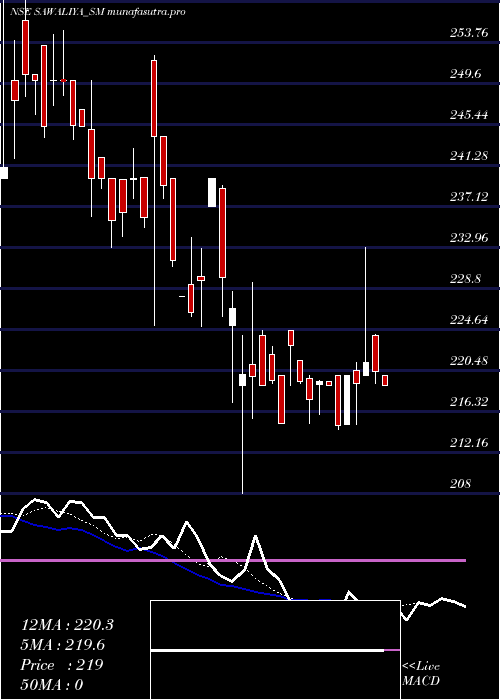The width and height of the screenshot is (500, 700).
Task: Select the 232.96 price axis label
Action: point(469,238)
